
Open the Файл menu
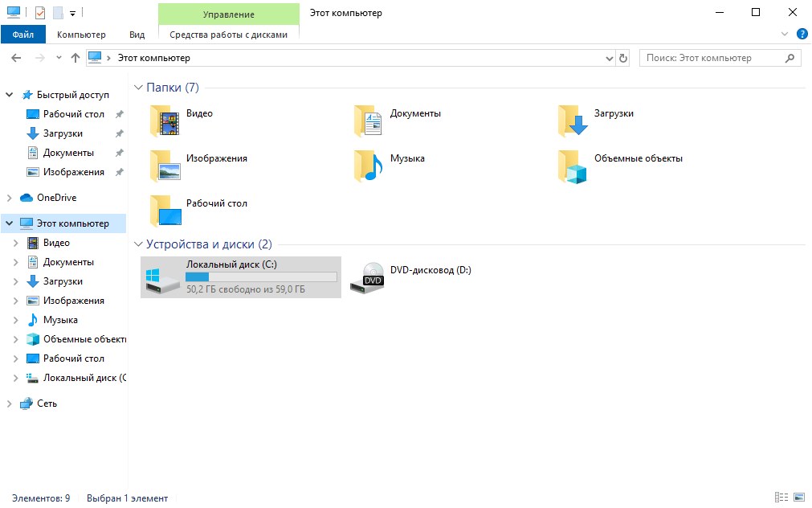point(23,35)
